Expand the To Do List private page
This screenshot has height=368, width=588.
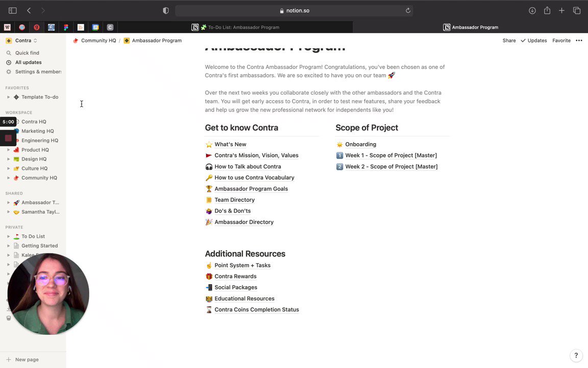click(8, 236)
